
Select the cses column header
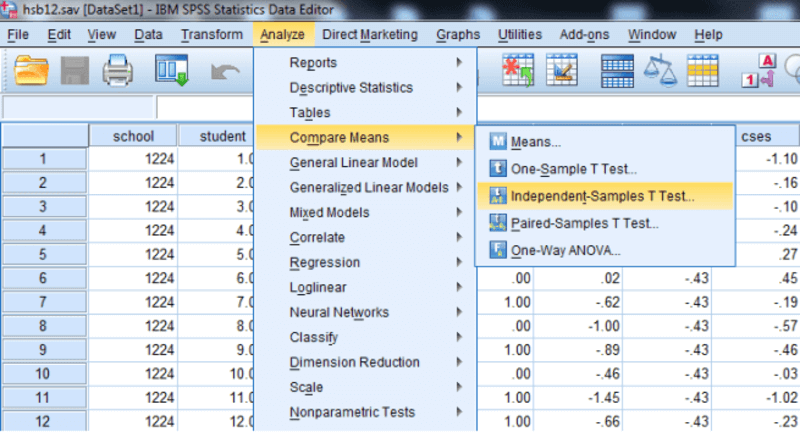(x=767, y=136)
